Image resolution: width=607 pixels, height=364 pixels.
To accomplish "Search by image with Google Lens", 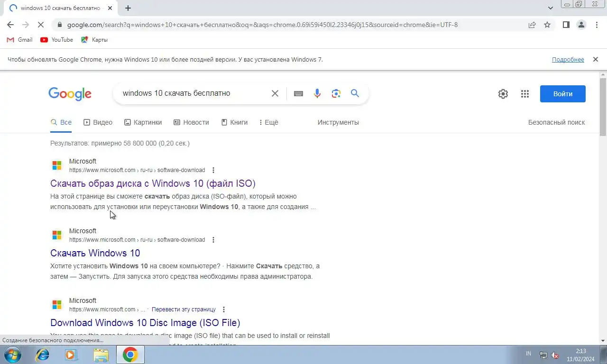I will (x=336, y=93).
